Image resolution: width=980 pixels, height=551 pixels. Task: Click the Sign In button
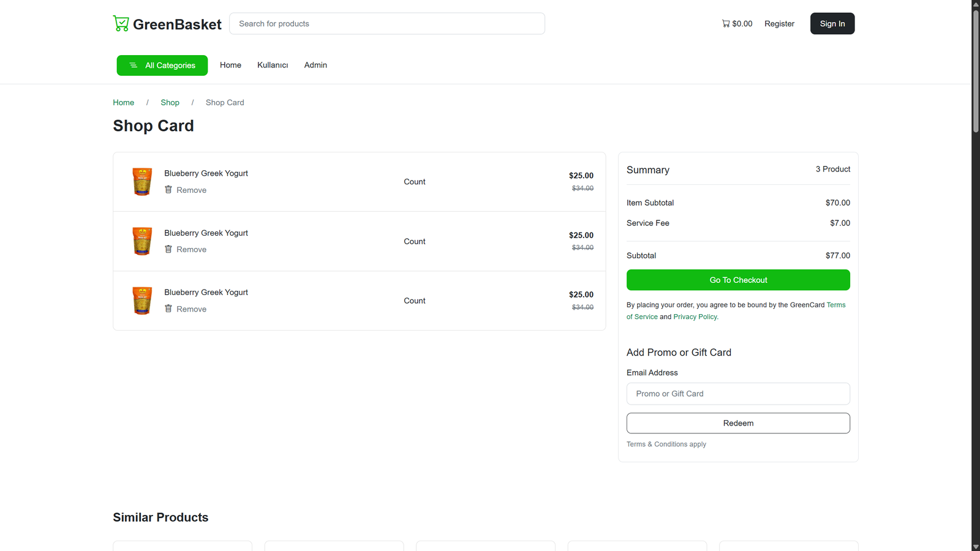832,24
